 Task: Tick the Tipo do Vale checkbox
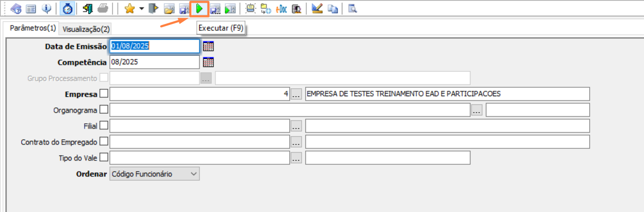pyautogui.click(x=104, y=157)
